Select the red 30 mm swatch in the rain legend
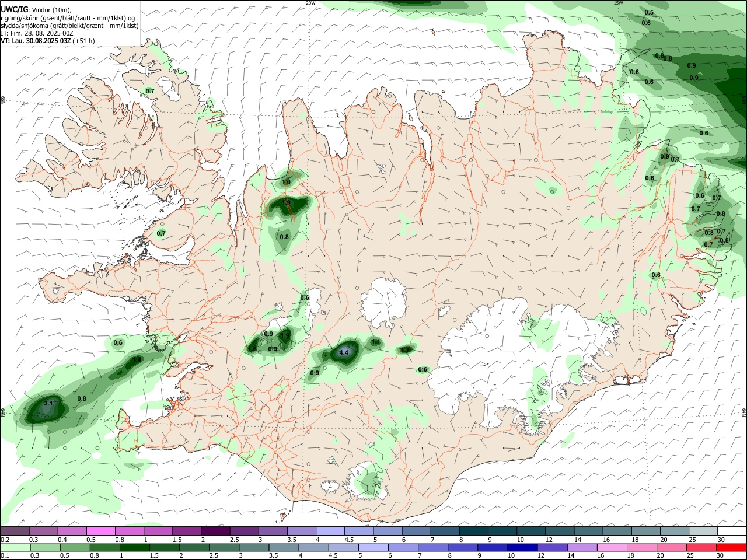Viewport: 747px width, 560px height. tap(731, 548)
